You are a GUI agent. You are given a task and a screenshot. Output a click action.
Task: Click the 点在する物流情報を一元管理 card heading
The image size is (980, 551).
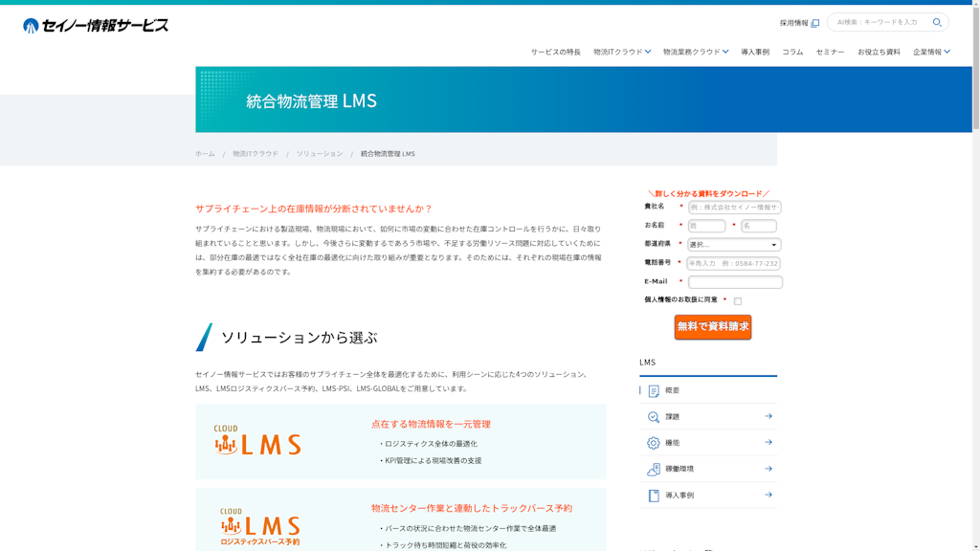coord(431,424)
